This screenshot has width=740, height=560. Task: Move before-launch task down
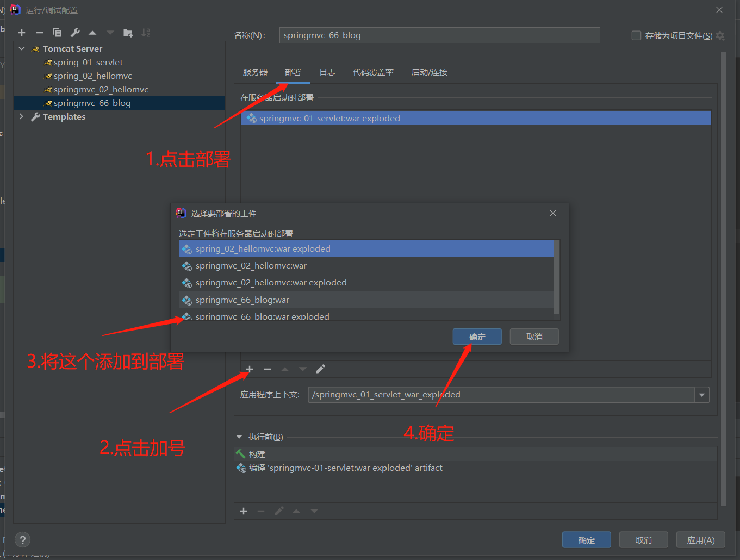(314, 511)
